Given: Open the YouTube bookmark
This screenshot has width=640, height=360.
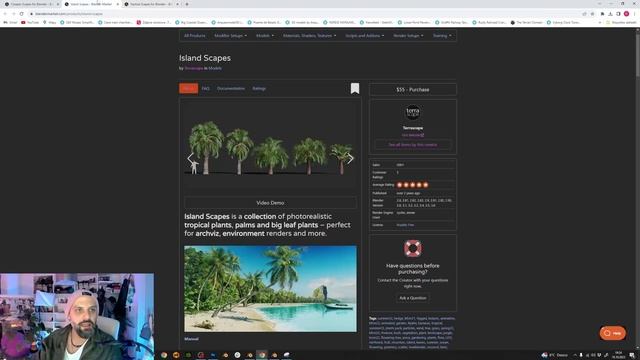Looking at the screenshot, I should (x=30, y=22).
